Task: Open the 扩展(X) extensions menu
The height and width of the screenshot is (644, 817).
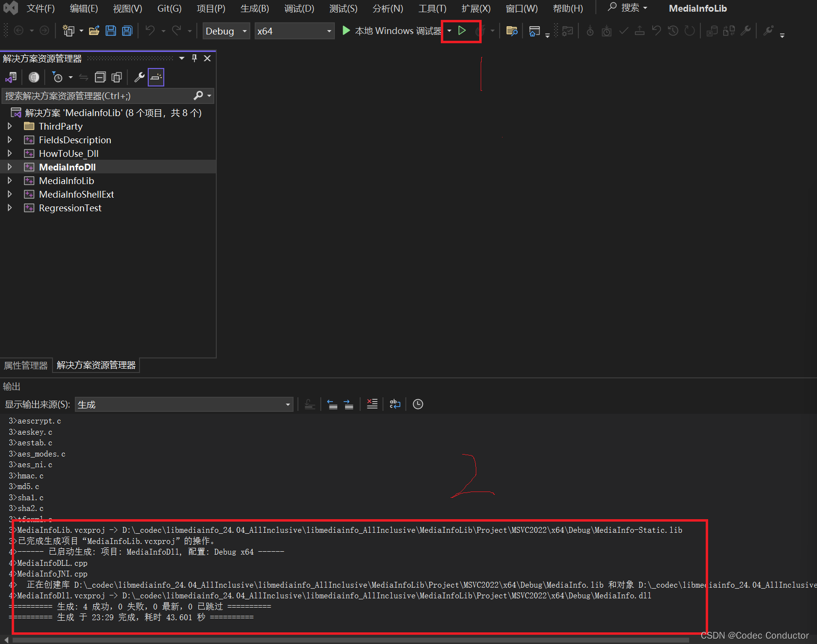Action: pyautogui.click(x=476, y=9)
